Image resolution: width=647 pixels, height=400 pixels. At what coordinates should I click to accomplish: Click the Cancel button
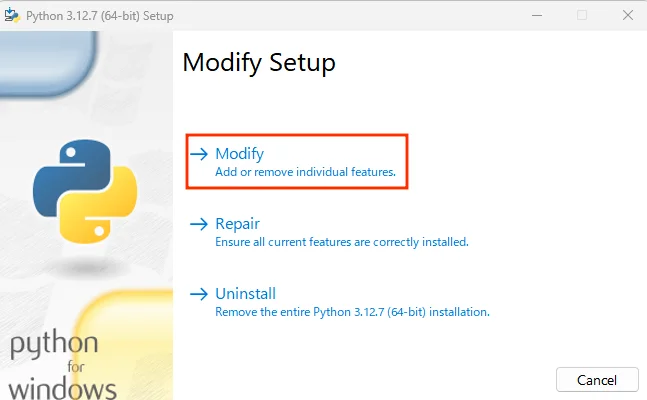click(x=597, y=379)
